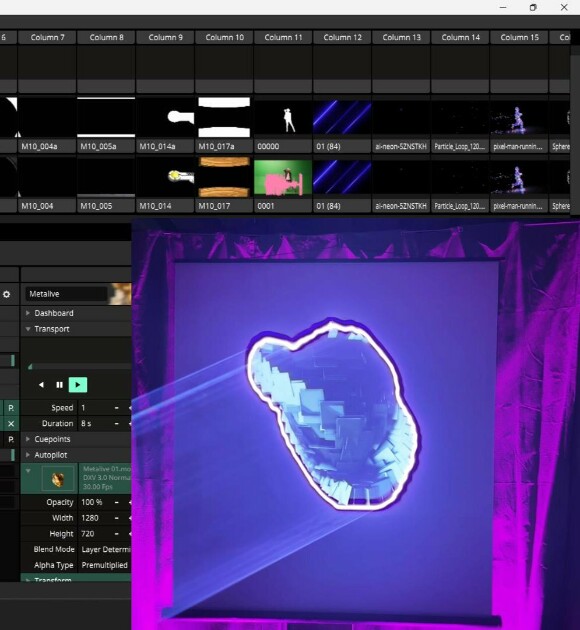Collapse the Transport section

click(28, 329)
